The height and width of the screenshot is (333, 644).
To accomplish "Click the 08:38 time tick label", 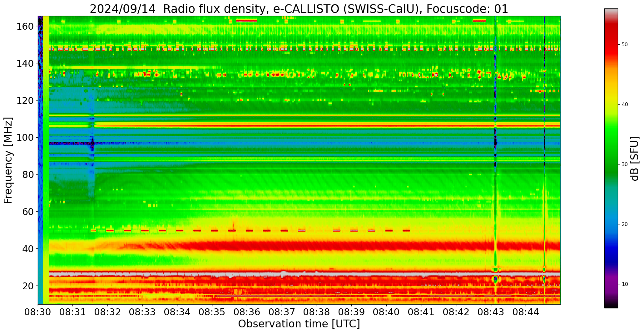I will click(x=317, y=312).
